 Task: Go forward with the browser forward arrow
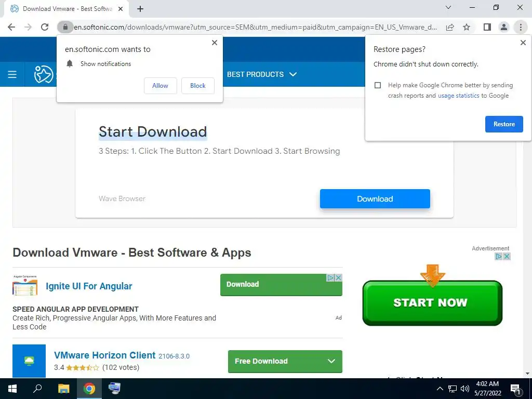point(28,27)
